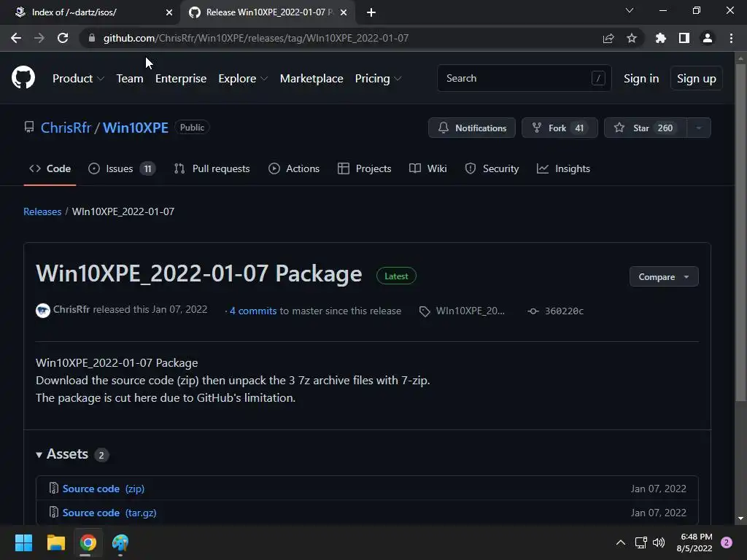Open Win10XPE repository link

(136, 128)
